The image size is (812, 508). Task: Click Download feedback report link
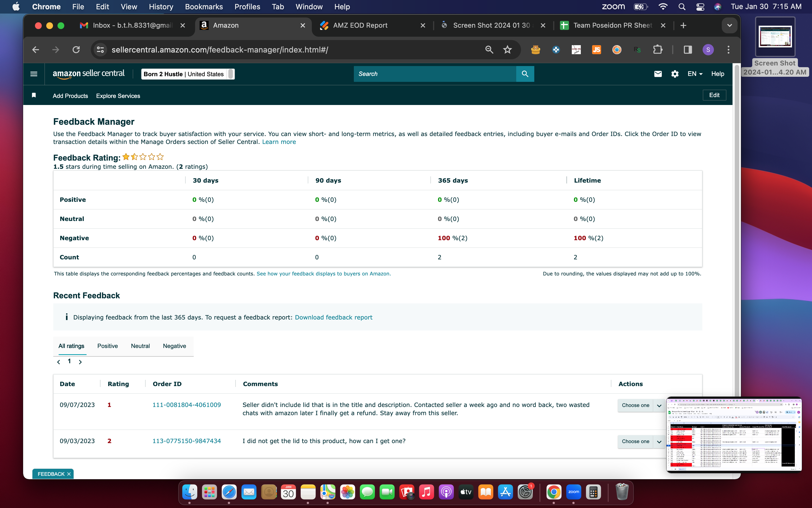(334, 317)
